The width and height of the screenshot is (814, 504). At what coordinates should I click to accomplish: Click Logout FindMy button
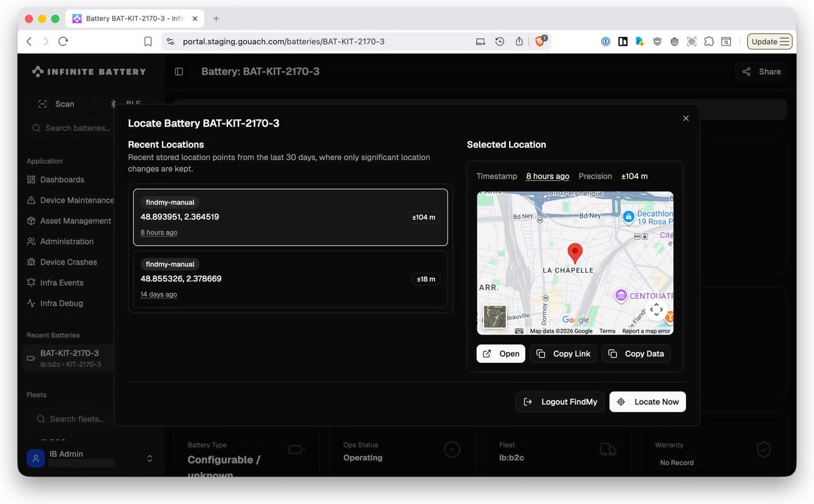(560, 402)
